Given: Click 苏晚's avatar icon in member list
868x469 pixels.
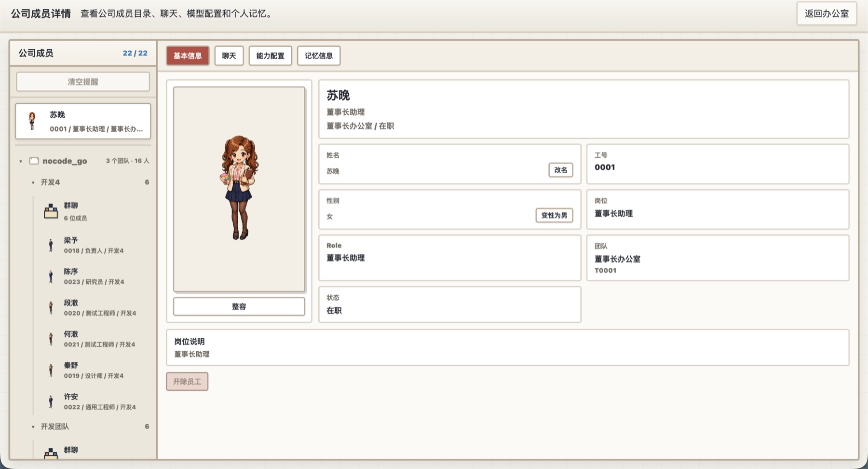Looking at the screenshot, I should click(32, 121).
